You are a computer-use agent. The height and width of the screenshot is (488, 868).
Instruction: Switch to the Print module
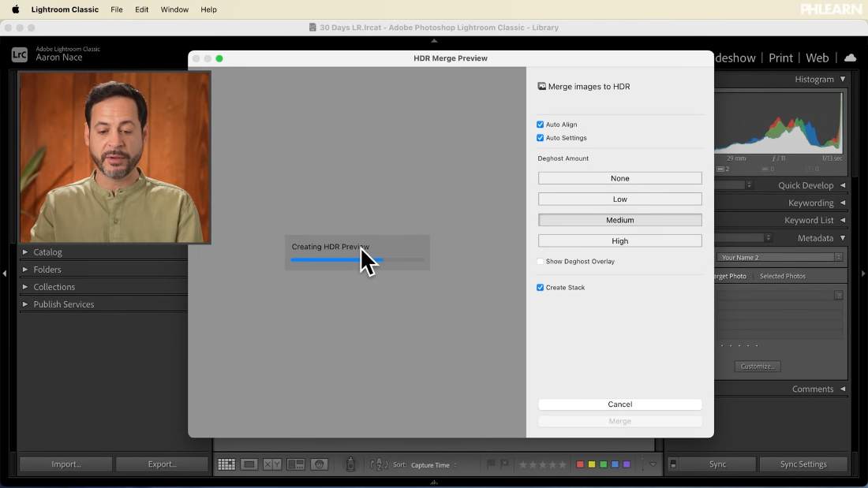pos(780,58)
